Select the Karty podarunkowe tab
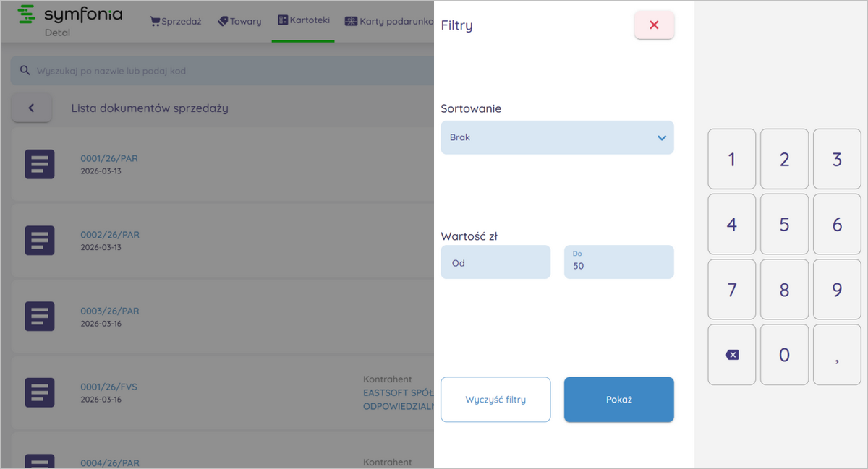Screen dimensions: 868x469 coord(388,21)
